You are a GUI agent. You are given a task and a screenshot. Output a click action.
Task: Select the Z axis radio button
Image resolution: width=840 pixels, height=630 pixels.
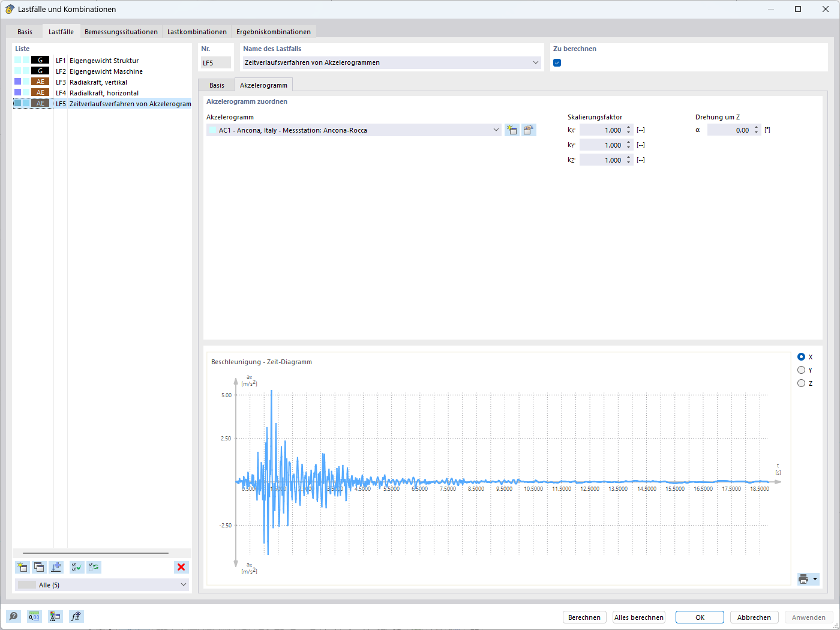(x=802, y=383)
